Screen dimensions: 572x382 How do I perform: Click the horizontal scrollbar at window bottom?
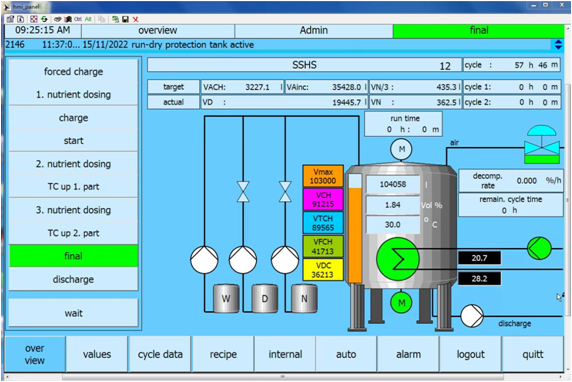pos(283,377)
